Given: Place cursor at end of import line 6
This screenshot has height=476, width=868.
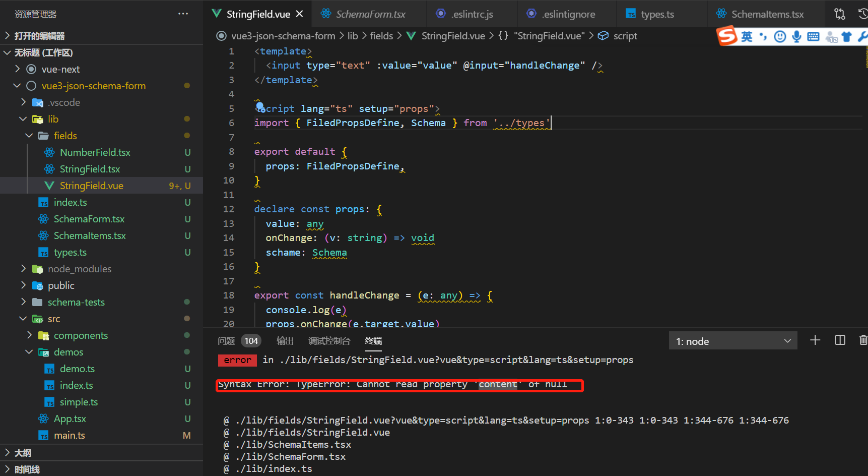Looking at the screenshot, I should (x=551, y=123).
